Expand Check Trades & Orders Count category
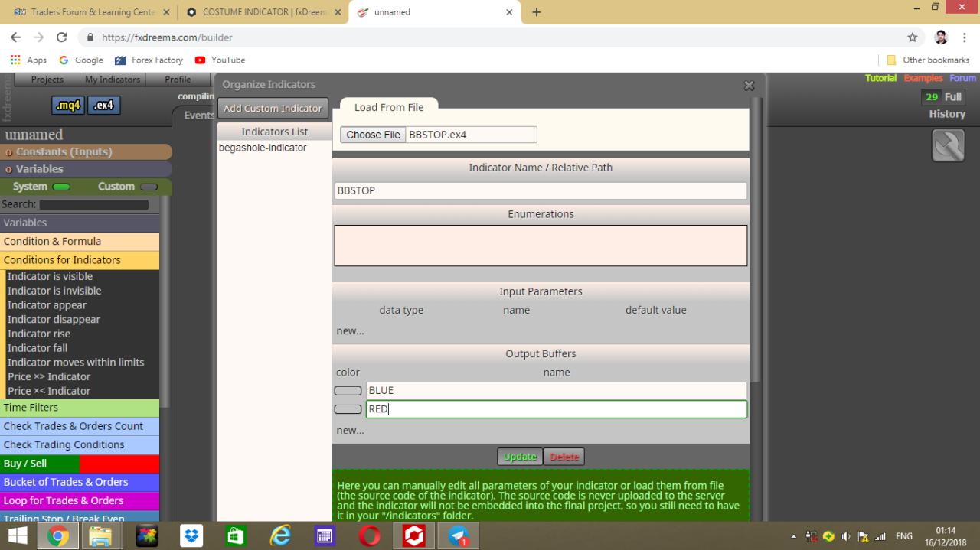Viewport: 980px width, 550px height. pos(80,426)
